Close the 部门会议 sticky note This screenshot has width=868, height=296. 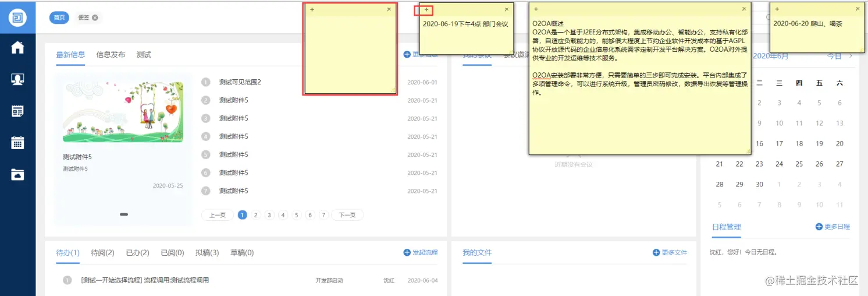[x=507, y=9]
